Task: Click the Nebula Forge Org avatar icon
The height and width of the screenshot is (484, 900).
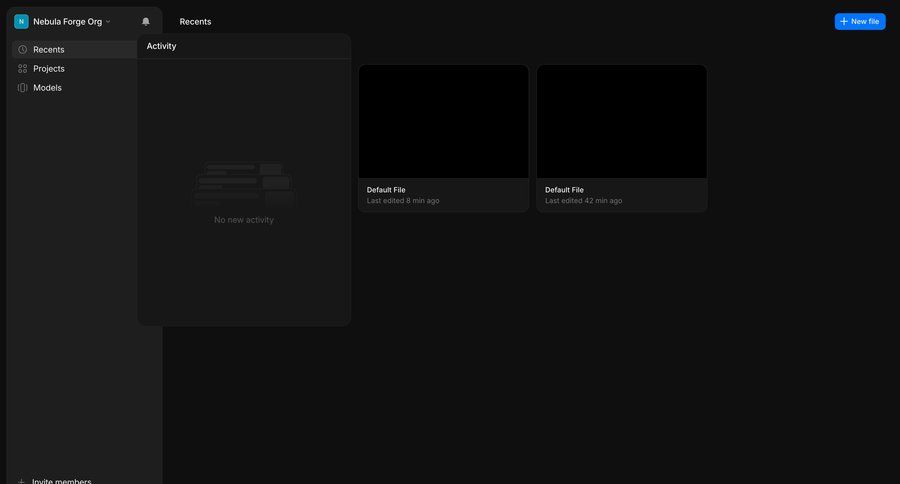Action: coord(21,21)
